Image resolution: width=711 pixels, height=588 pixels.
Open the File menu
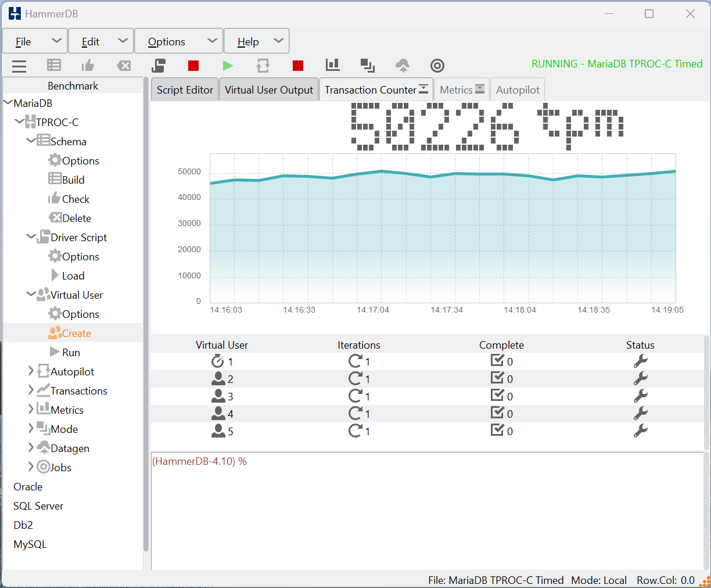pos(35,41)
